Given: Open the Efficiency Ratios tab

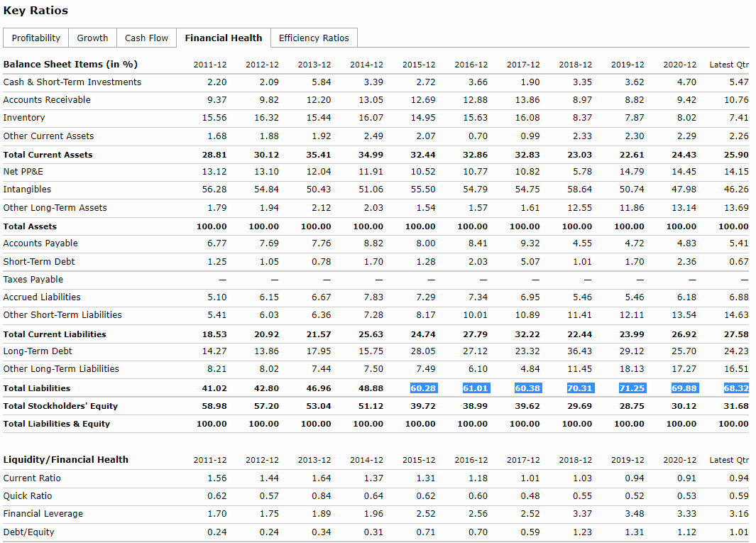Looking at the screenshot, I should pos(314,38).
